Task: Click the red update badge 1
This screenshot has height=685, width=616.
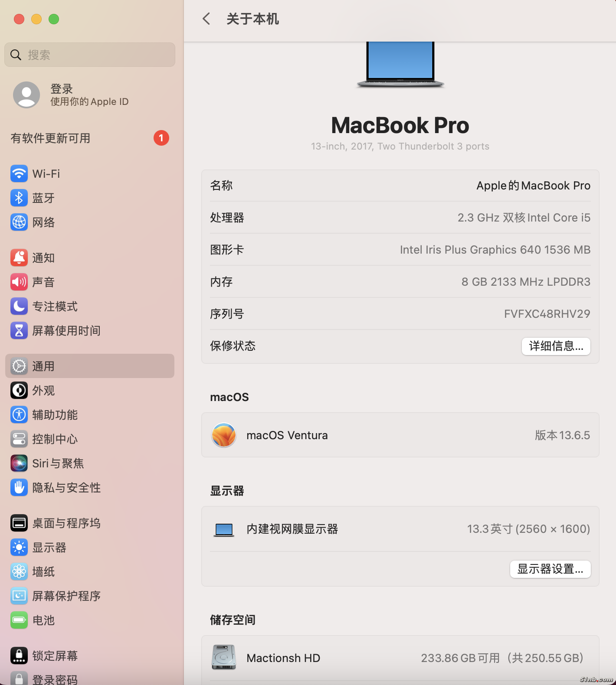Action: click(161, 138)
